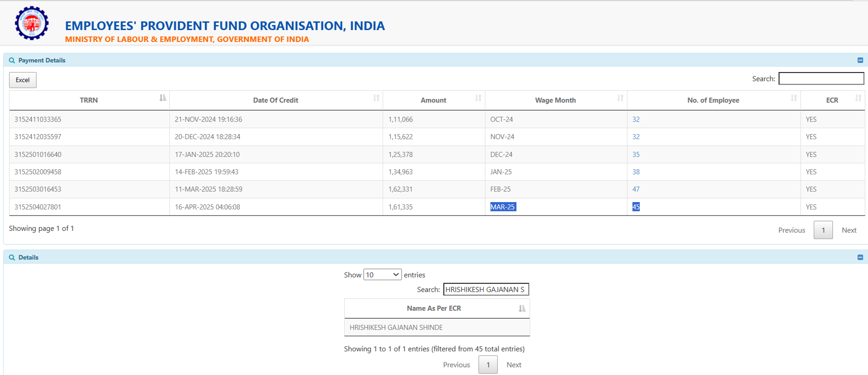Sort by No. of Employee arrows
Viewport: 868px width, 375px height.
[794, 98]
